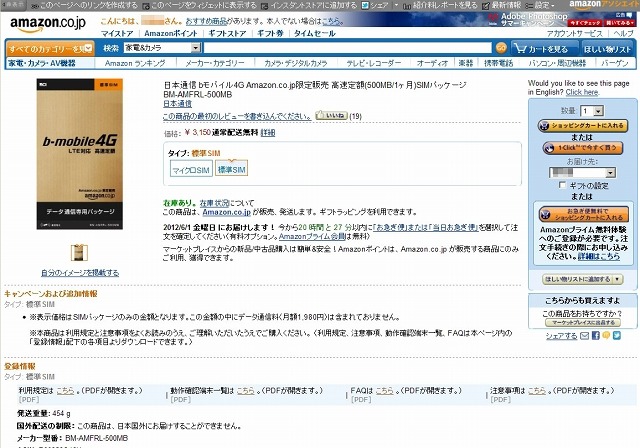
Task: Share on Twitter icon
Action: (x=617, y=335)
